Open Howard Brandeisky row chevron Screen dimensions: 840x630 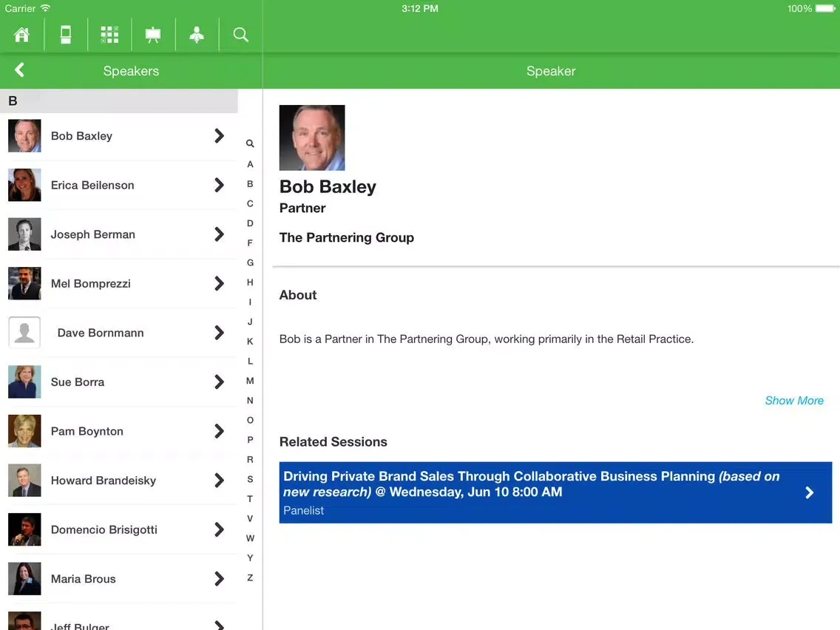click(219, 481)
